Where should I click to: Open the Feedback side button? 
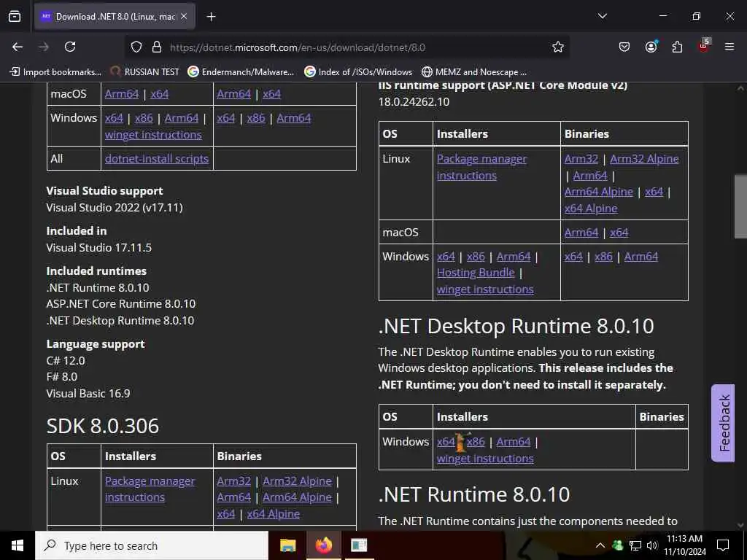[x=723, y=423]
